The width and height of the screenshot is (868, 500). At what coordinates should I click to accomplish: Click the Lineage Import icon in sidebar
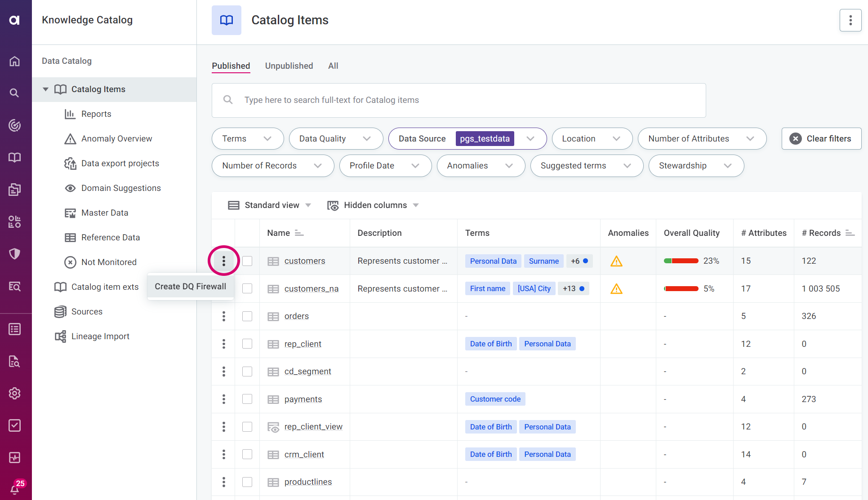59,336
